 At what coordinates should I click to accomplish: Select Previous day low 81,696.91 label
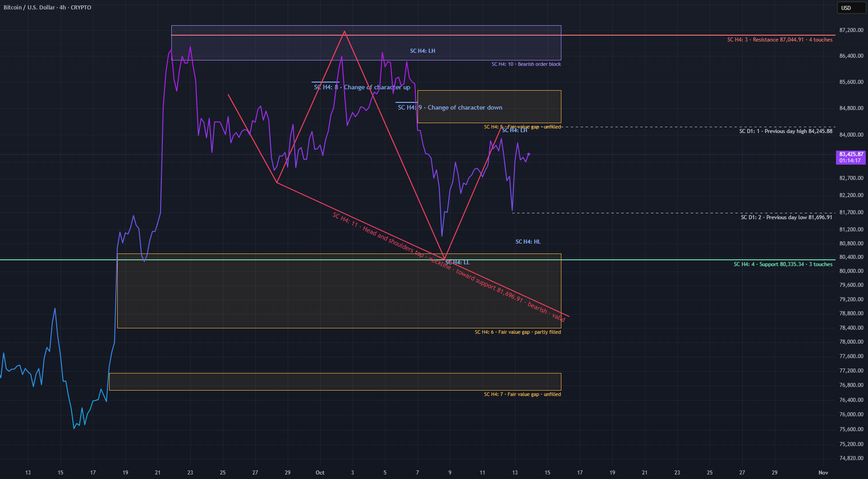786,217
